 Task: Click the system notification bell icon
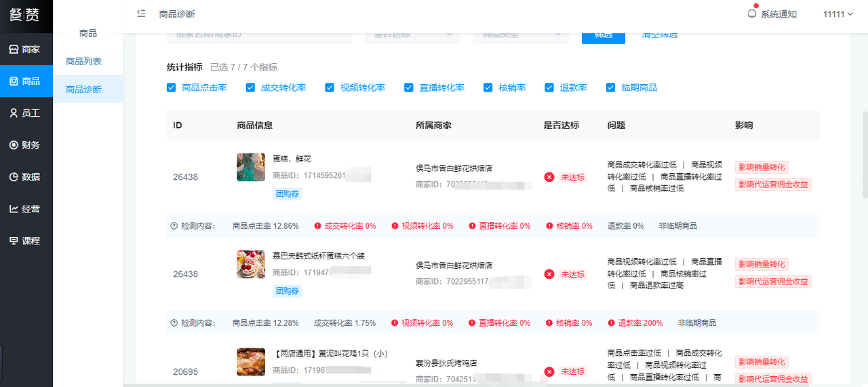coord(751,14)
